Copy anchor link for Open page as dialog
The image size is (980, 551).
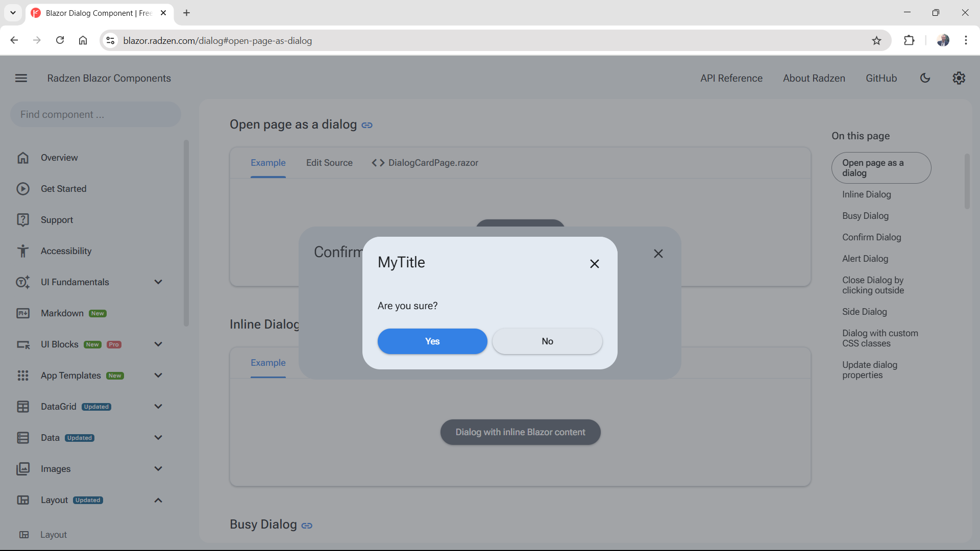(x=367, y=125)
